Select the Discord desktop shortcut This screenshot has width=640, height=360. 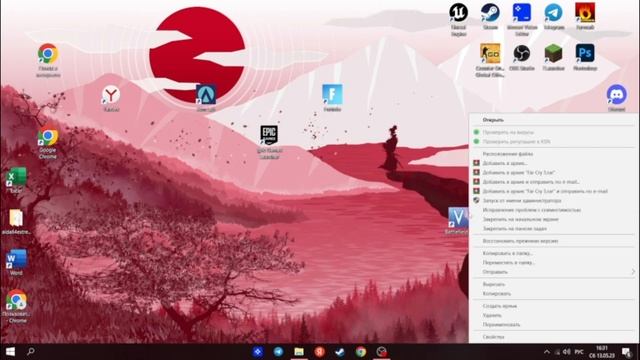coord(616,98)
